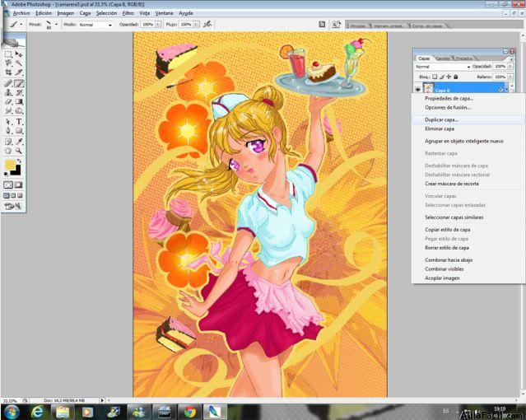This screenshot has width=526, height=420.
Task: Select the Gradient tool
Action: (x=19, y=102)
